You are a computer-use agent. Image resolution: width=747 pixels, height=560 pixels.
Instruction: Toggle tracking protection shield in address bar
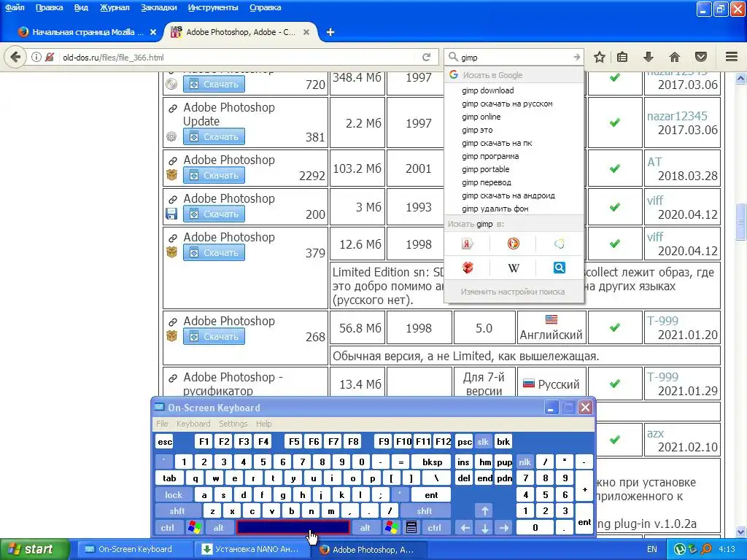[x=50, y=57]
